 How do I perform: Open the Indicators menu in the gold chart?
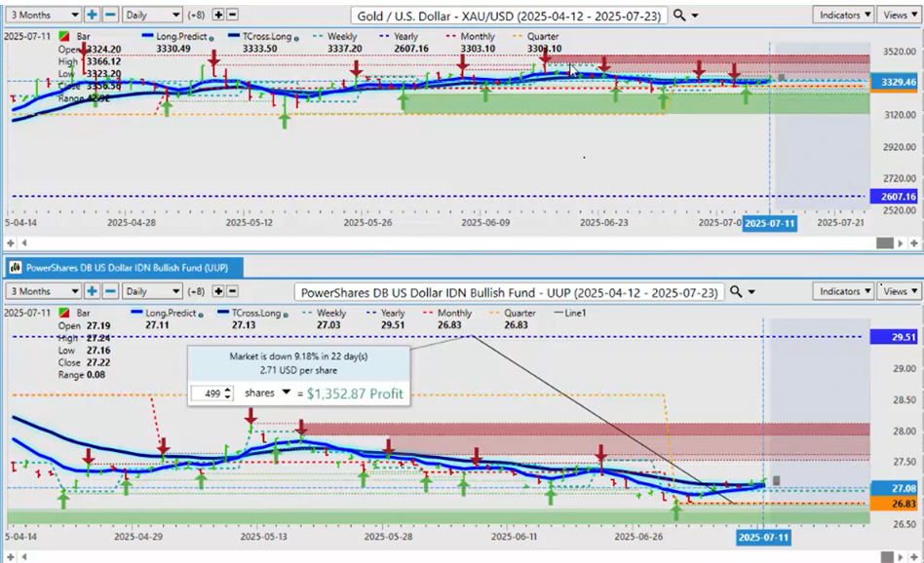tap(843, 16)
